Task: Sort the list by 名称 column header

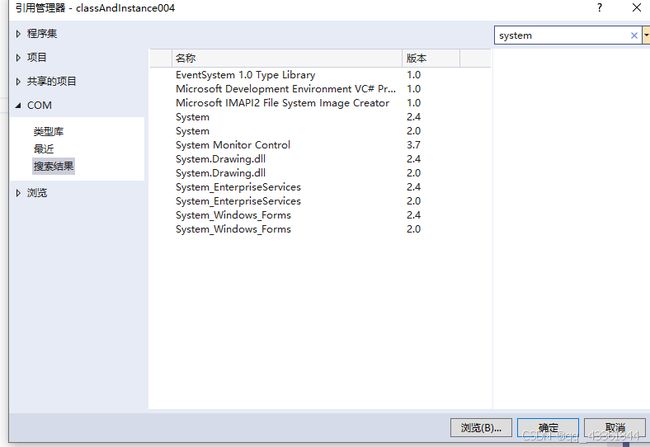Action: click(x=286, y=58)
